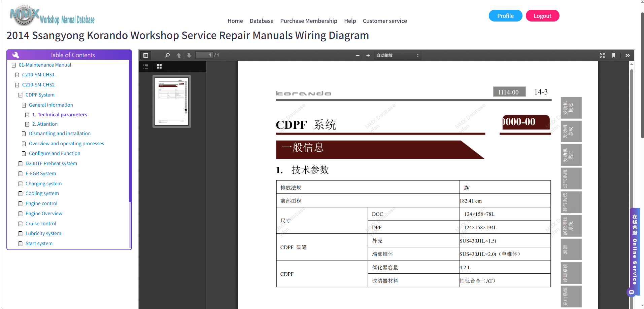Viewport: 644px width, 309px height.
Task: Open Dismantling and installation entry
Action: pyautogui.click(x=60, y=133)
